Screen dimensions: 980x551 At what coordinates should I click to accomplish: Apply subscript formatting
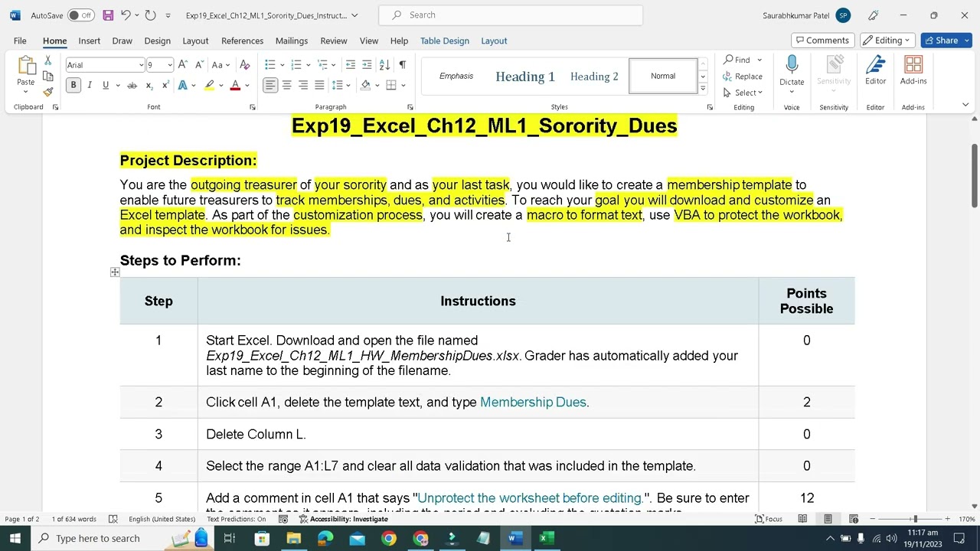click(x=149, y=86)
